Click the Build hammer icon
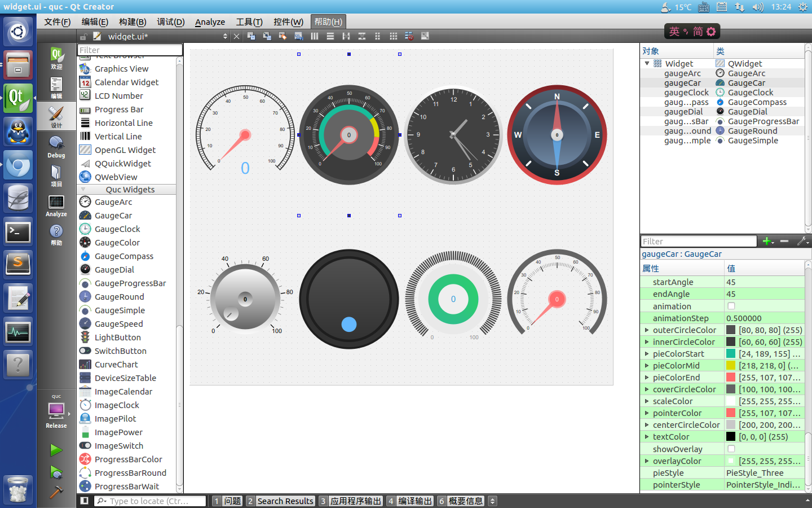 click(56, 492)
